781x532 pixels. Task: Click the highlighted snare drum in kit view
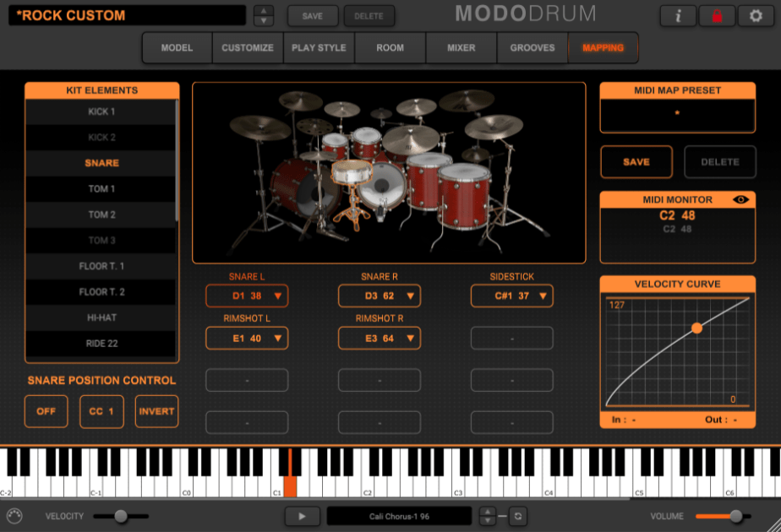352,172
